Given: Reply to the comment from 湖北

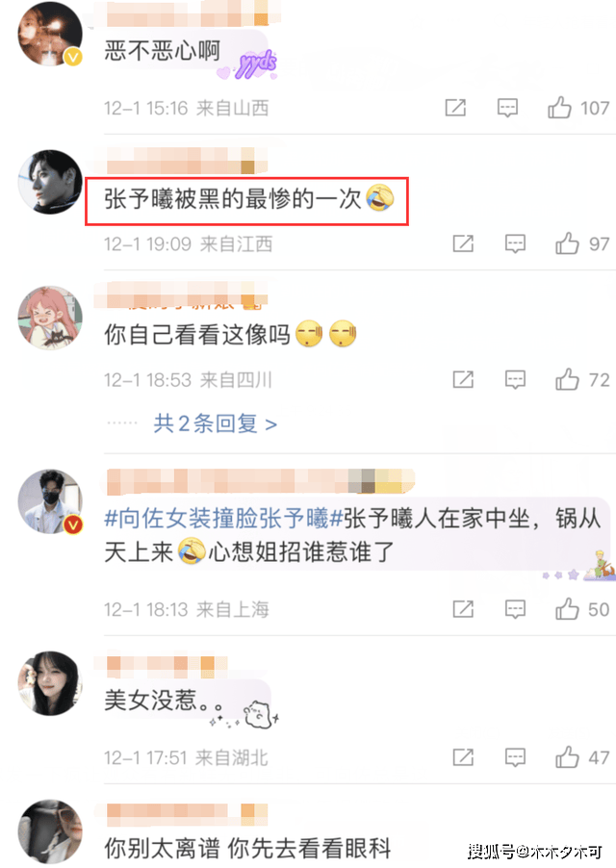Looking at the screenshot, I should click(x=515, y=757).
